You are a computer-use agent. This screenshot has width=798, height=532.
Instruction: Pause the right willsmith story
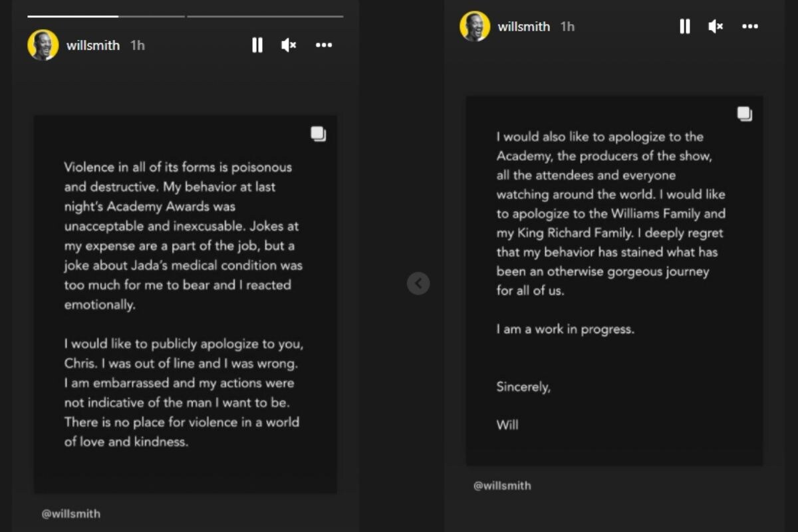click(684, 27)
